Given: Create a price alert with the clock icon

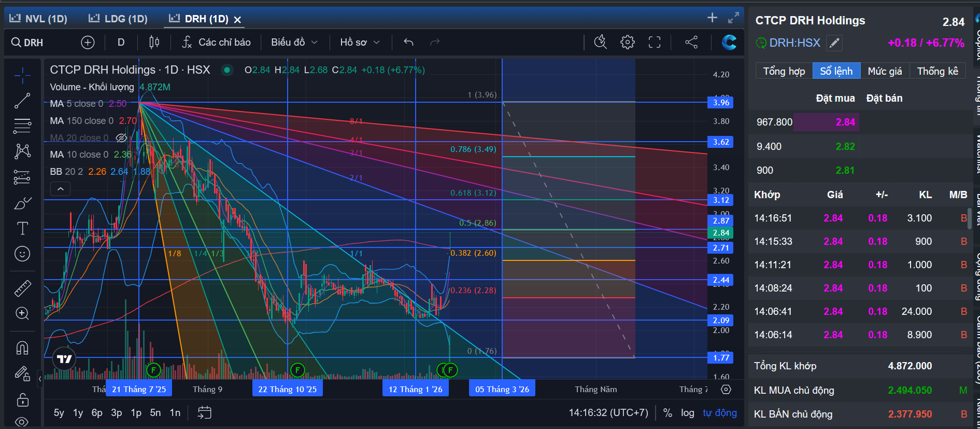Looking at the screenshot, I should pyautogui.click(x=600, y=43).
